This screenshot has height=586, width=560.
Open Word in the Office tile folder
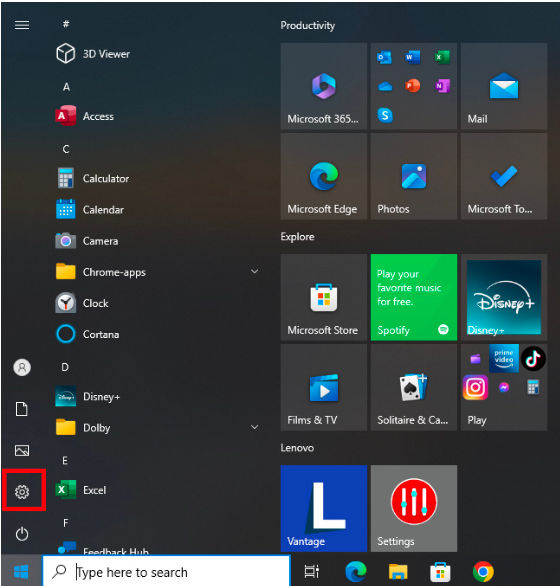(413, 57)
